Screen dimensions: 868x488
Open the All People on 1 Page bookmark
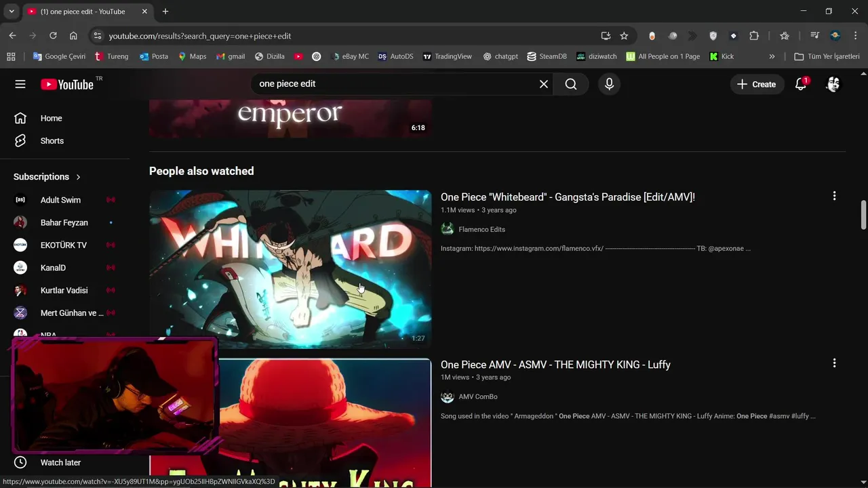(663, 56)
